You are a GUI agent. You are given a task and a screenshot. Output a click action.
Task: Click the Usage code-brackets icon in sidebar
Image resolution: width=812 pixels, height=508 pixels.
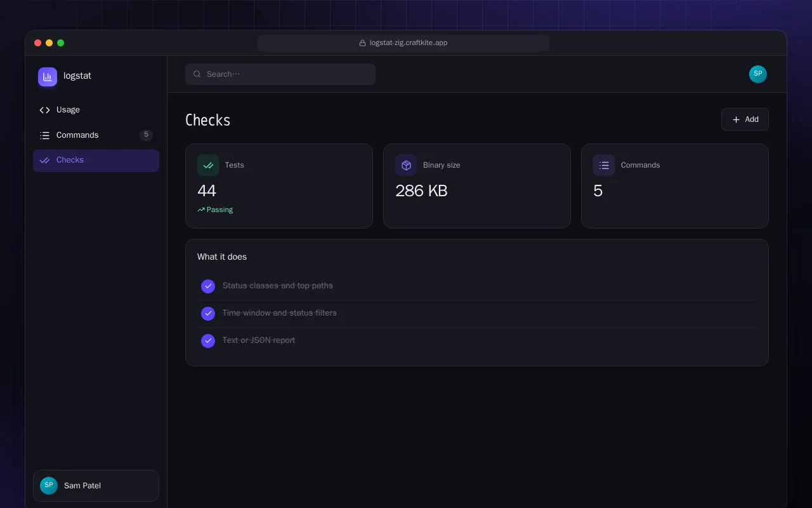44,110
